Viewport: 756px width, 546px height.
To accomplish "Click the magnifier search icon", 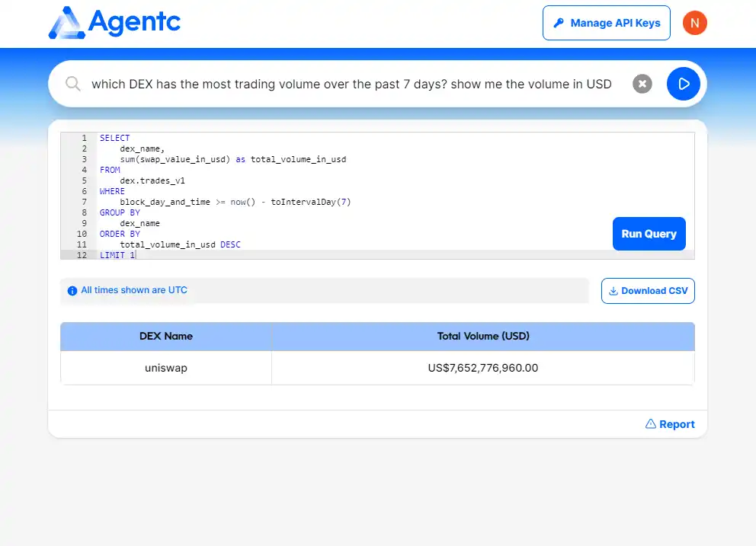I will pos(73,84).
